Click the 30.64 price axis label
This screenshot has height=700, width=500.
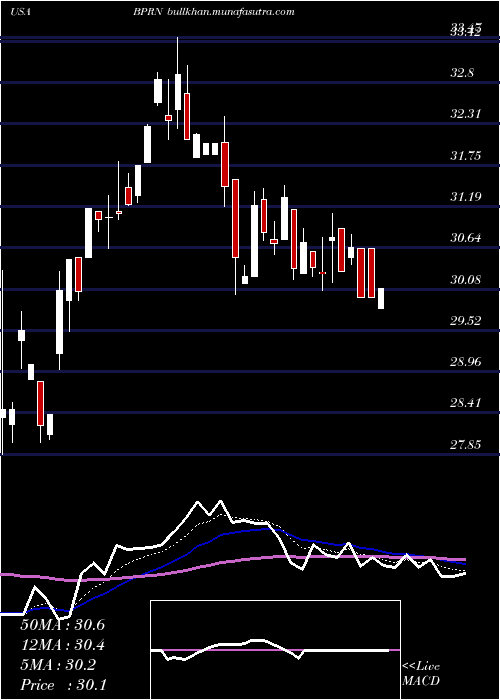[466, 238]
